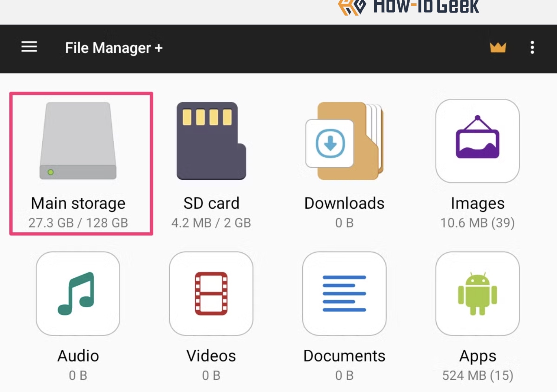Select the SD card label

pyautogui.click(x=211, y=203)
